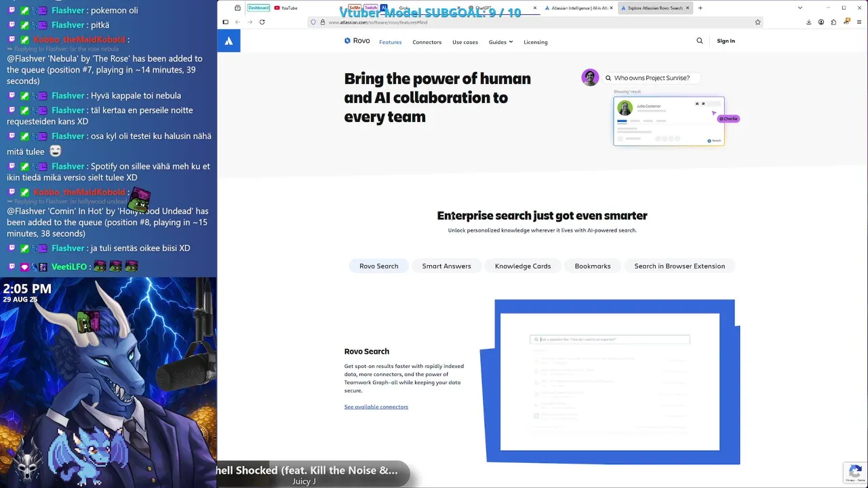Bookmark this page with the star icon

tap(757, 22)
